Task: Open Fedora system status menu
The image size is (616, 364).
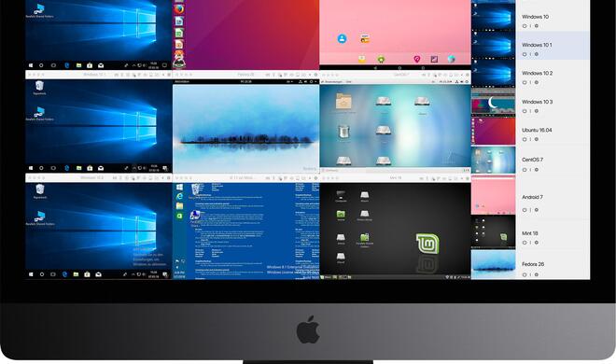Action: coord(308,82)
